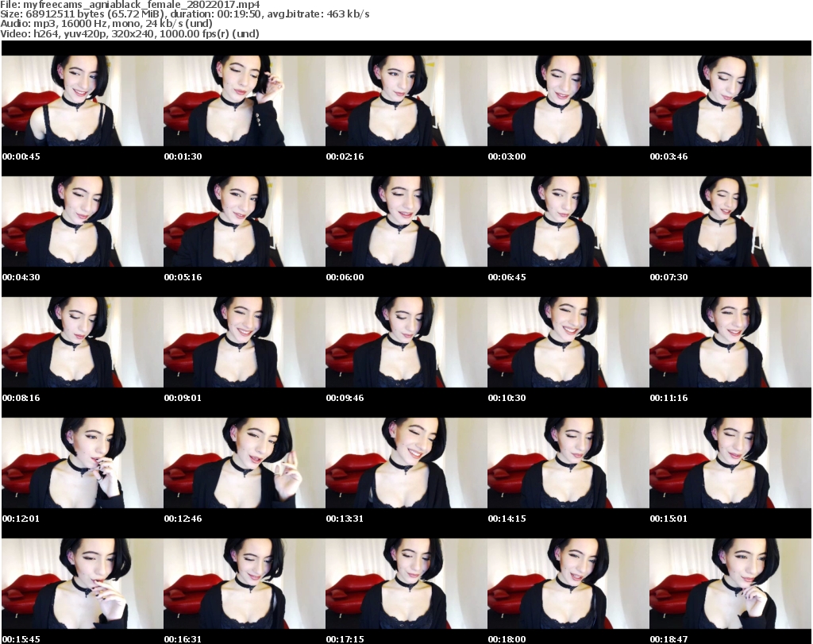Image resolution: width=813 pixels, height=644 pixels.
Task: Open the frame stamped 00:05:16
Action: 245,222
